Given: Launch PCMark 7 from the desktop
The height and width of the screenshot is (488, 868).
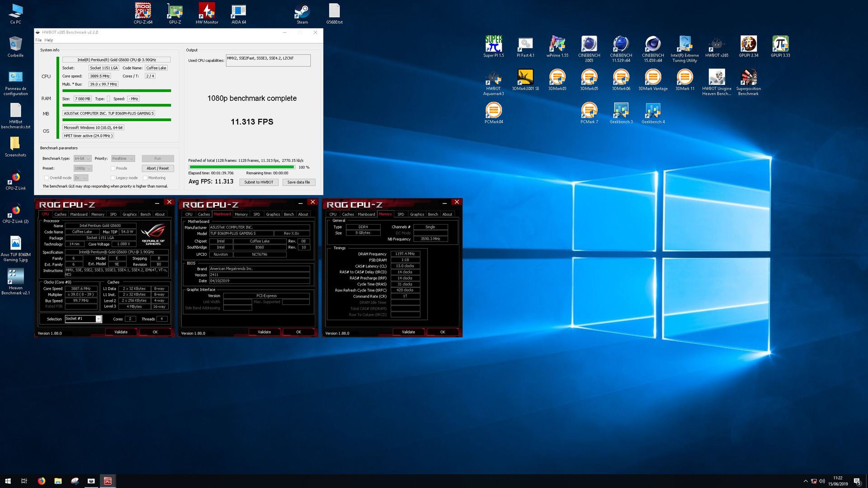Looking at the screenshot, I should tap(589, 113).
